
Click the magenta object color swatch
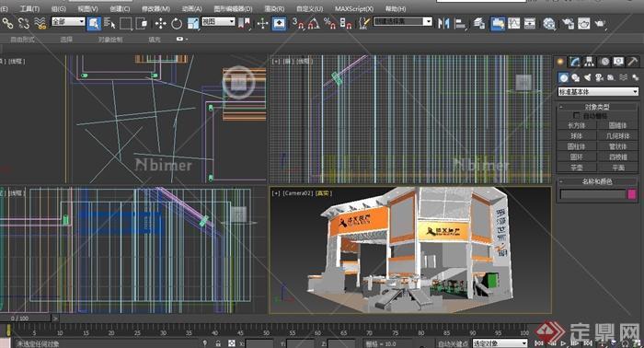pos(632,194)
